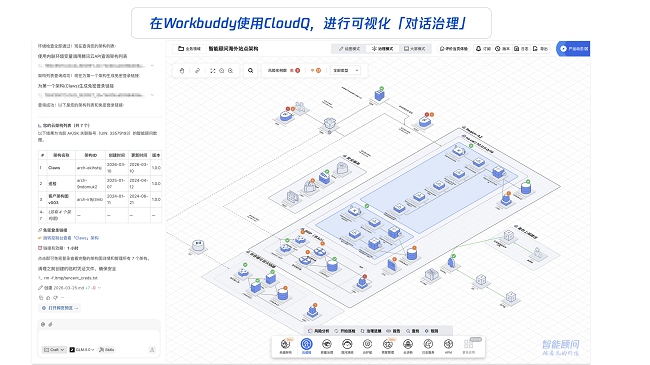Switch to the large-screen mode tab

tap(415, 49)
